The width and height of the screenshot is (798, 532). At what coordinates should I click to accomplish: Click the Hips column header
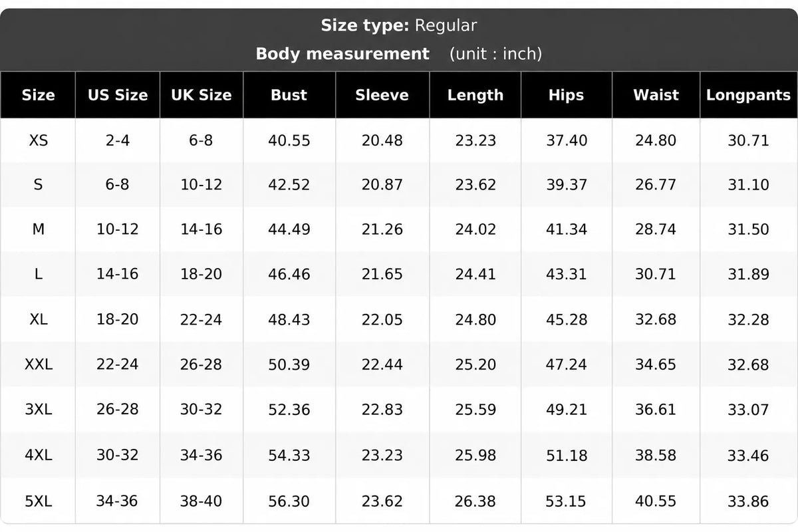[x=566, y=95]
